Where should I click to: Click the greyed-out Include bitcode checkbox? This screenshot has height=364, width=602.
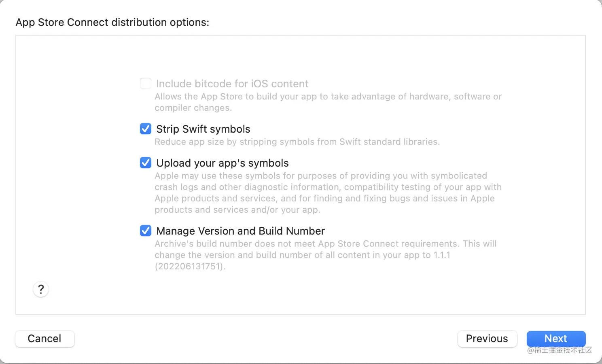pyautogui.click(x=146, y=83)
